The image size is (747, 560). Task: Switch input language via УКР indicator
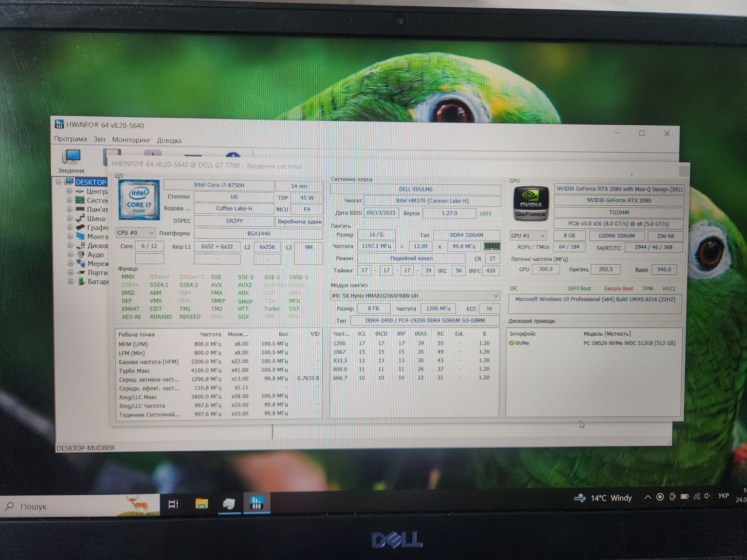coord(723,496)
